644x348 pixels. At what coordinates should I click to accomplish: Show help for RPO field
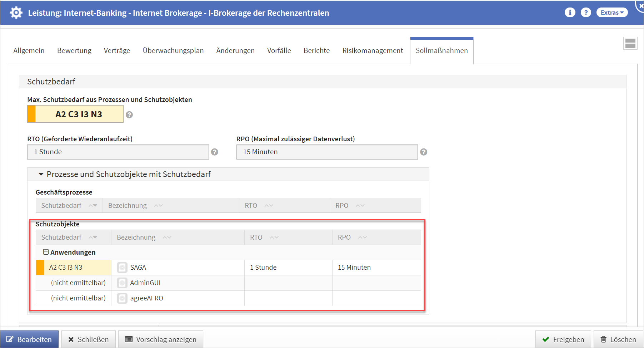(x=424, y=152)
